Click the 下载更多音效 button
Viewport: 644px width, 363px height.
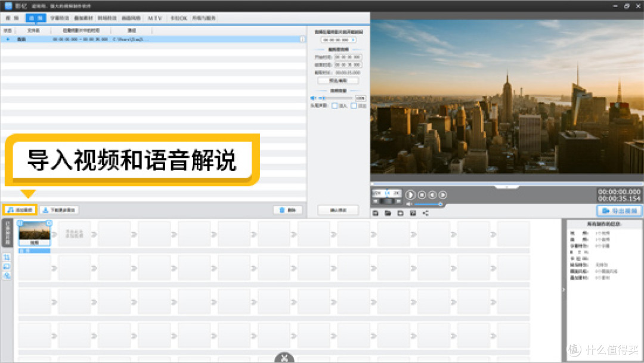point(59,210)
